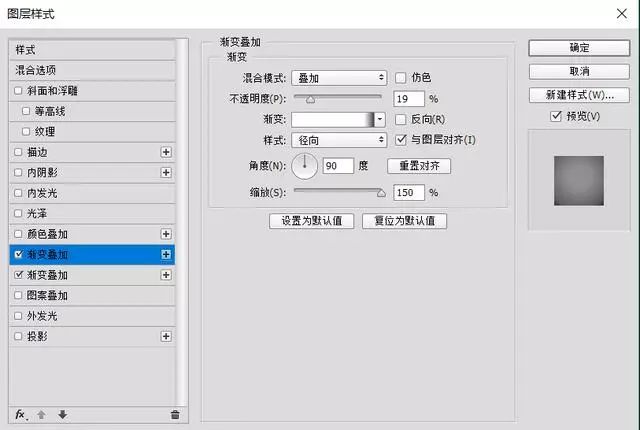Screen dimensions: 640x430
Task: Click the angle dial control
Action: [x=304, y=166]
